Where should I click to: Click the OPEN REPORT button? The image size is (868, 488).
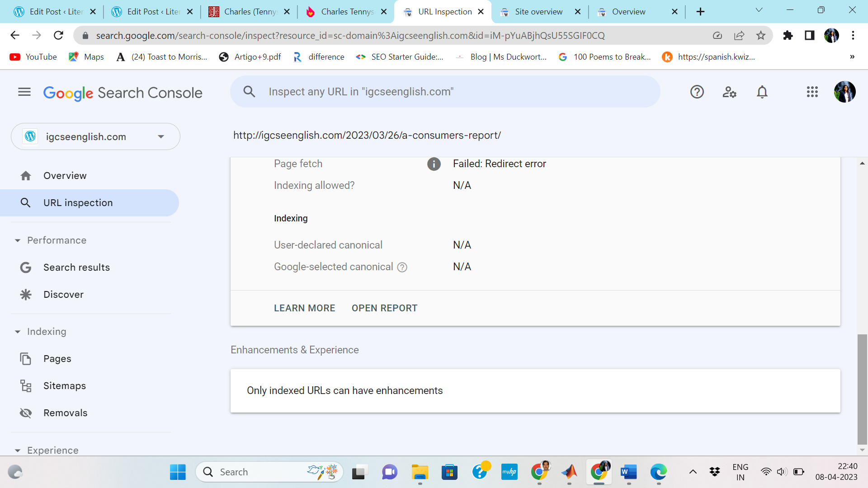click(x=384, y=308)
